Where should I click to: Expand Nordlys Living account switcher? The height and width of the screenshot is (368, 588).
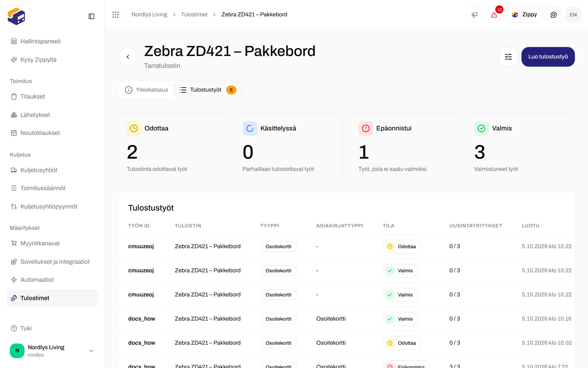(x=52, y=351)
